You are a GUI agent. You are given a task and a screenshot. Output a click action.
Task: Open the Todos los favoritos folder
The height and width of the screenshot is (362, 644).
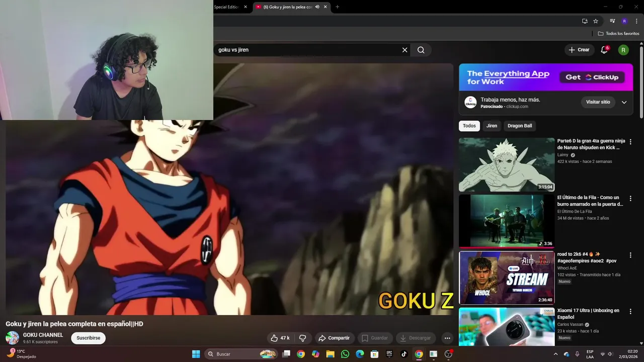(x=618, y=34)
